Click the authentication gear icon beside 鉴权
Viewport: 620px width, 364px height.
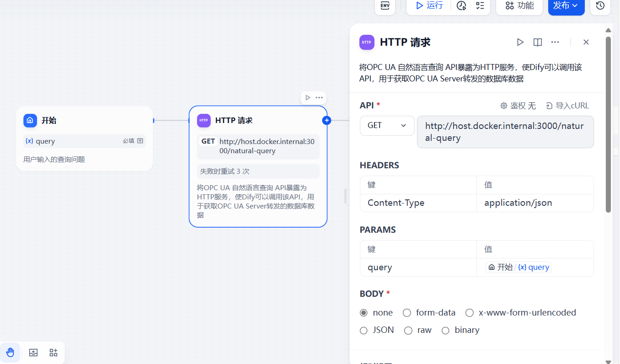[504, 105]
